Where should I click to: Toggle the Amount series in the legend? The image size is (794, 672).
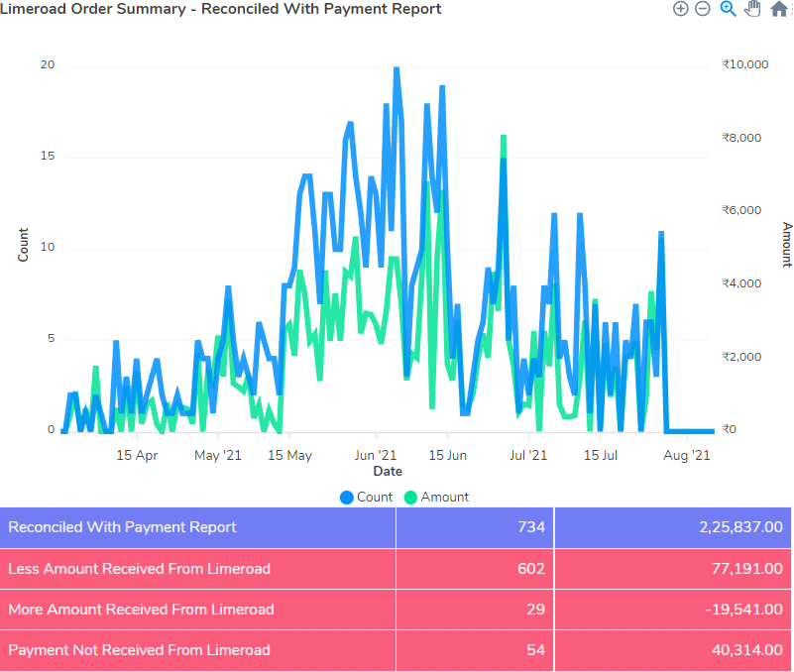(436, 498)
